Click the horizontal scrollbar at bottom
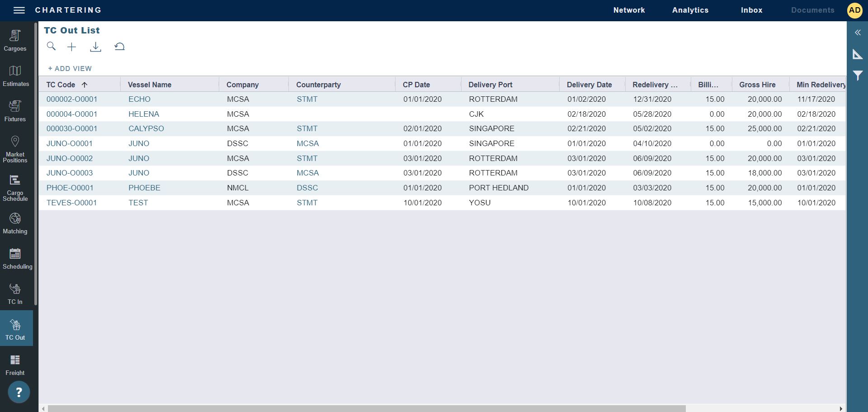 tap(366, 408)
